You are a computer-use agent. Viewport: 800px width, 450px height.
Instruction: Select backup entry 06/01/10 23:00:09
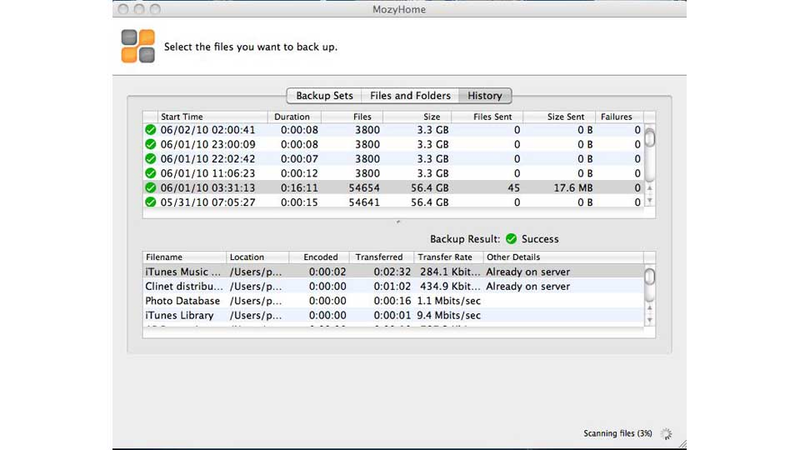tap(393, 144)
